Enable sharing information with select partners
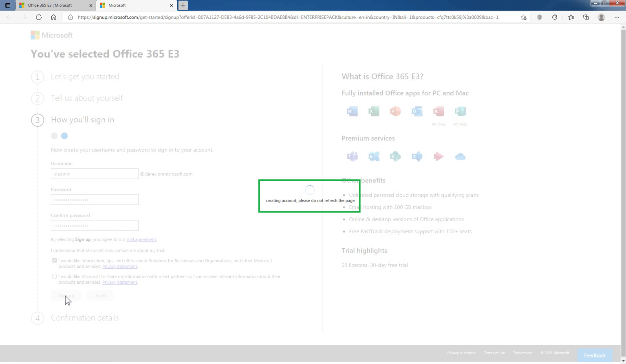 click(x=54, y=276)
